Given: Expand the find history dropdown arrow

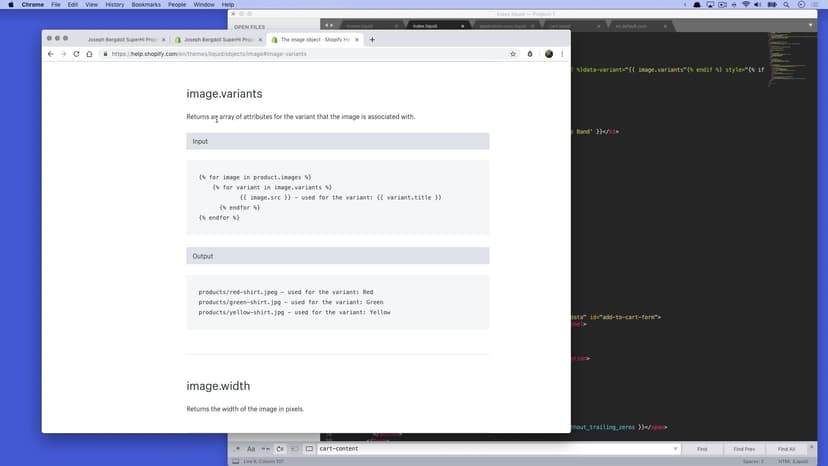Looking at the screenshot, I should point(677,449).
